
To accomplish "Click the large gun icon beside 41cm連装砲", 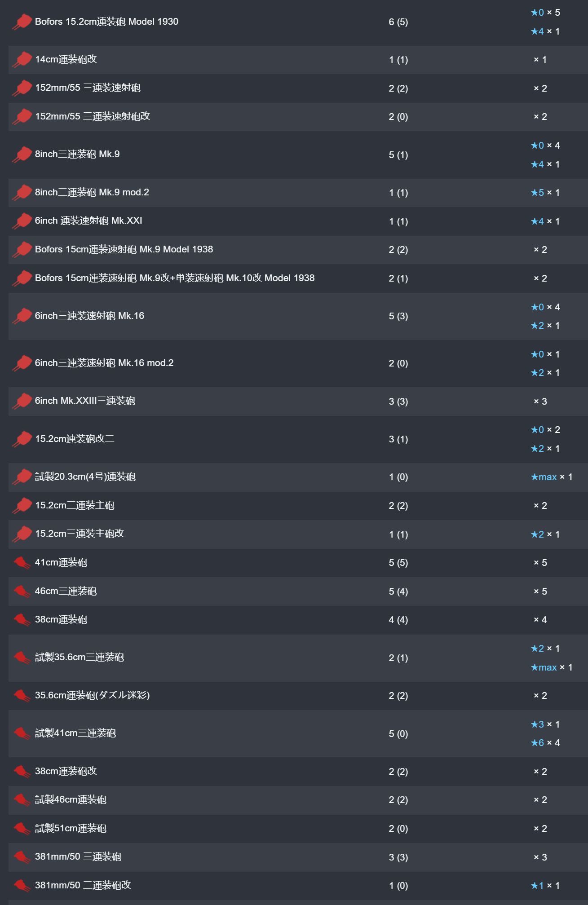I will (x=22, y=563).
